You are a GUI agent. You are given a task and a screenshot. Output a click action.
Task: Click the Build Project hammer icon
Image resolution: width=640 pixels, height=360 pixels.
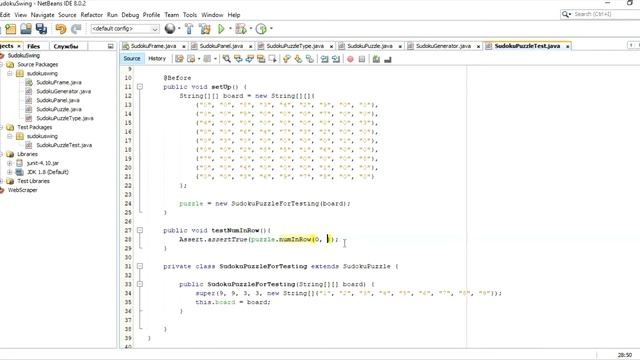(x=189, y=29)
